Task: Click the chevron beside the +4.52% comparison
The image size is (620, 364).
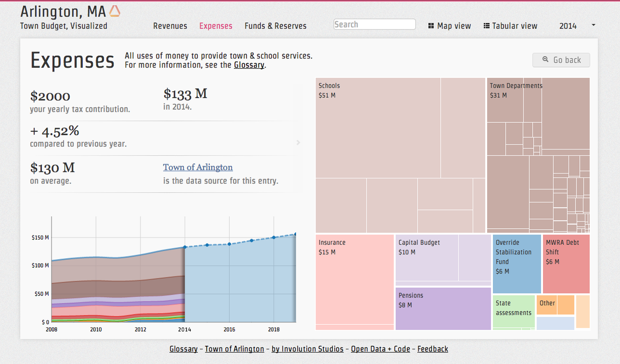Action: (298, 143)
